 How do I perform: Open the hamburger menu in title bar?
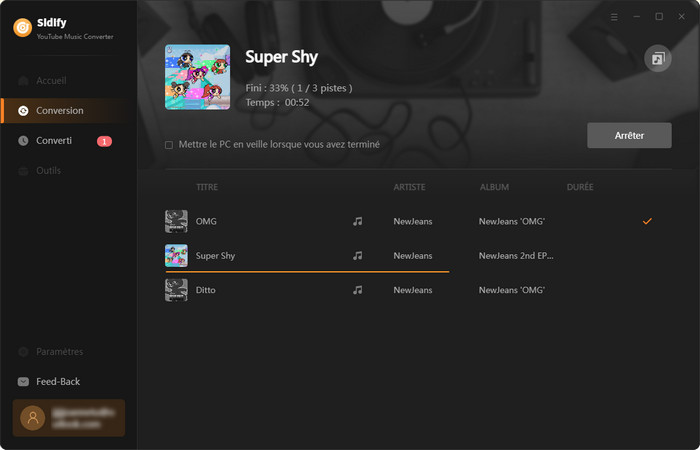coord(614,17)
